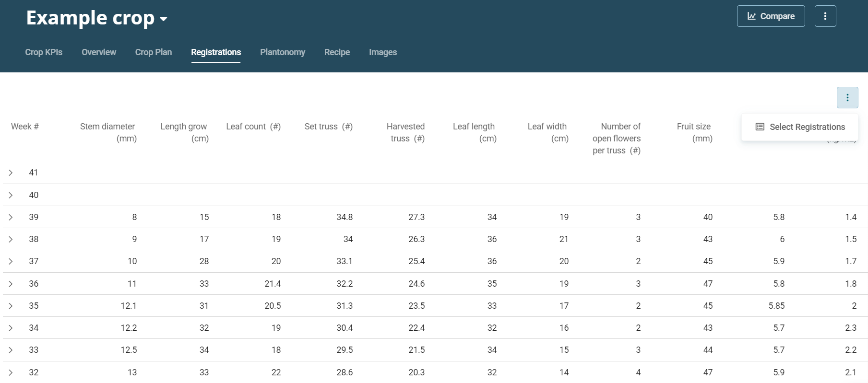Click length grow 28 in week 37
Image resolution: width=868 pixels, height=383 pixels.
coord(204,261)
